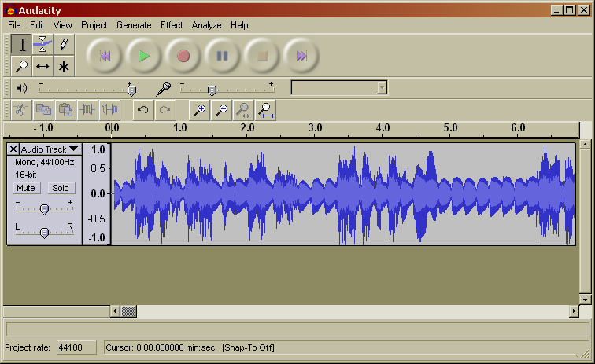Select the Zoom magnifier tool
This screenshot has height=364, width=595.
pos(21,66)
